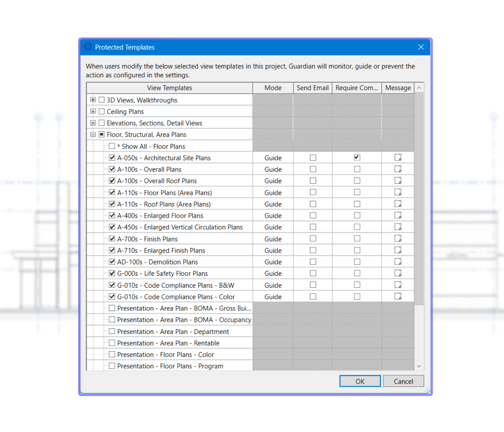The width and height of the screenshot is (504, 432).
Task: Click the View Templates column header
Action: tap(169, 87)
